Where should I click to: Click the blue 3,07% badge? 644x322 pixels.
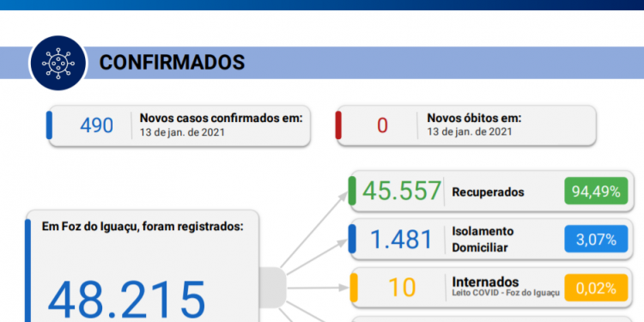coord(596,239)
